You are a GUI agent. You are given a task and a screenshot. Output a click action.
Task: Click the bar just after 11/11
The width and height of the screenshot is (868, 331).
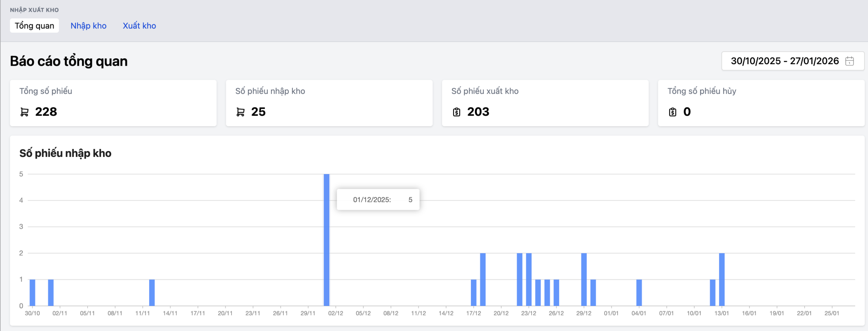(x=152, y=292)
